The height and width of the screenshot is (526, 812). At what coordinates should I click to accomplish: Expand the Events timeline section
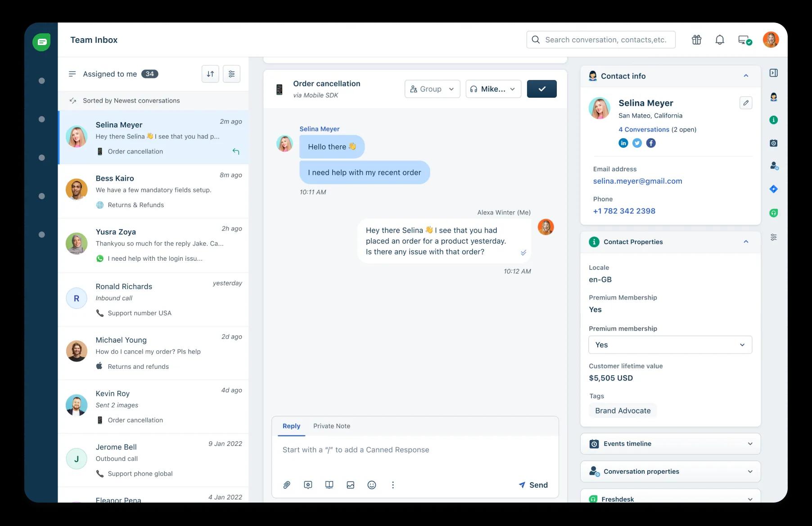coord(670,444)
